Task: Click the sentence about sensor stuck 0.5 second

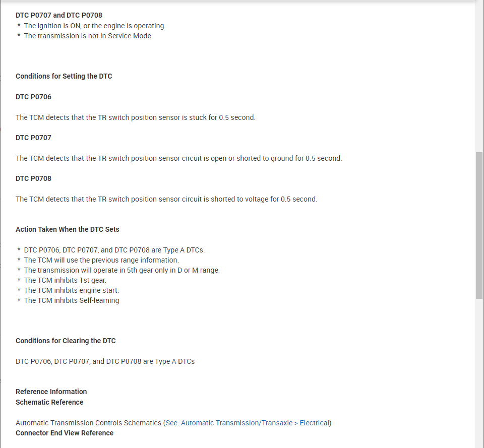Action: coord(136,117)
